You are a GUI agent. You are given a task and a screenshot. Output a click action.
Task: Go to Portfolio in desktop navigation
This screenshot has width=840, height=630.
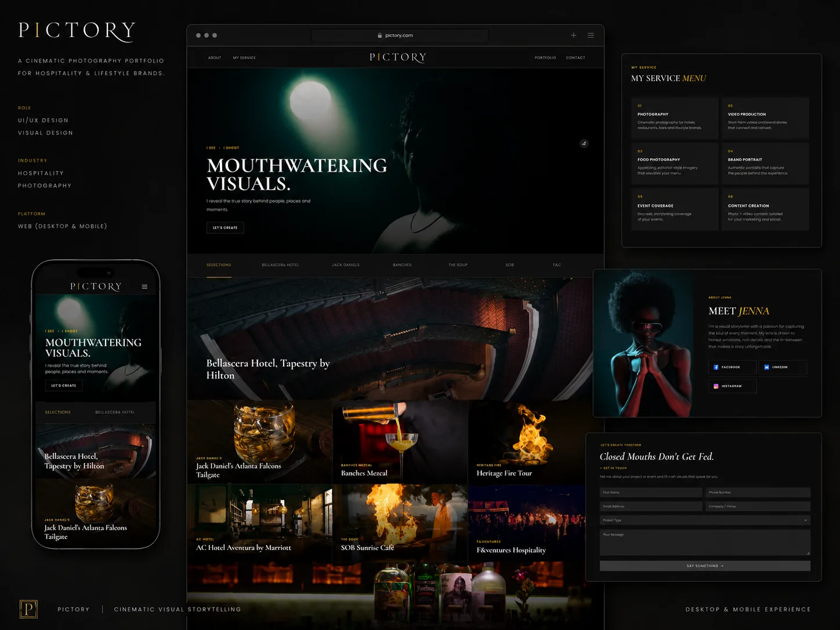pos(545,58)
